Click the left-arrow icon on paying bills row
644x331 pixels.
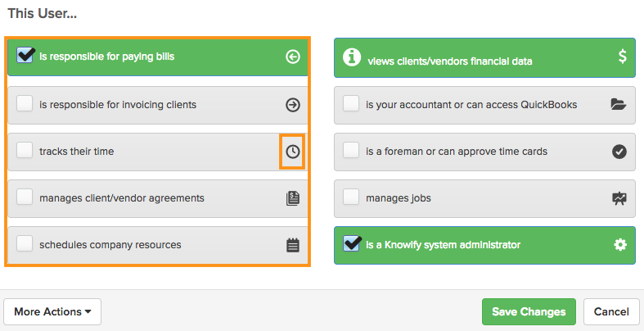point(293,57)
